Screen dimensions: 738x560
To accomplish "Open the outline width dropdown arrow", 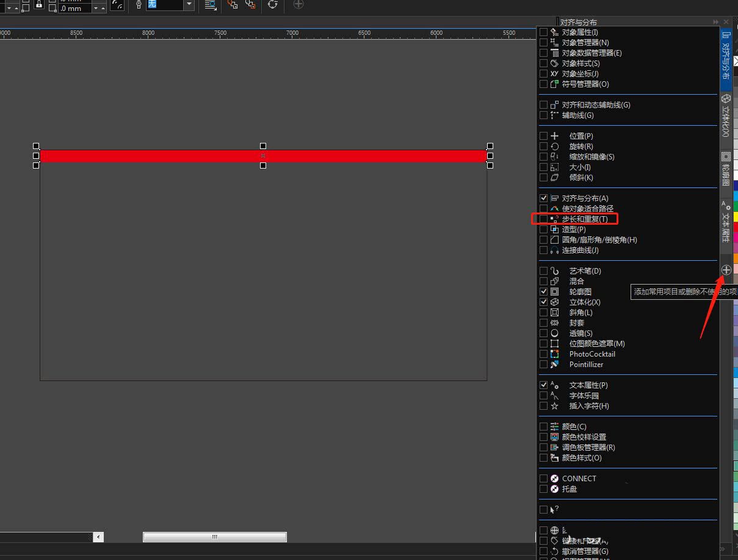I will pyautogui.click(x=189, y=4).
